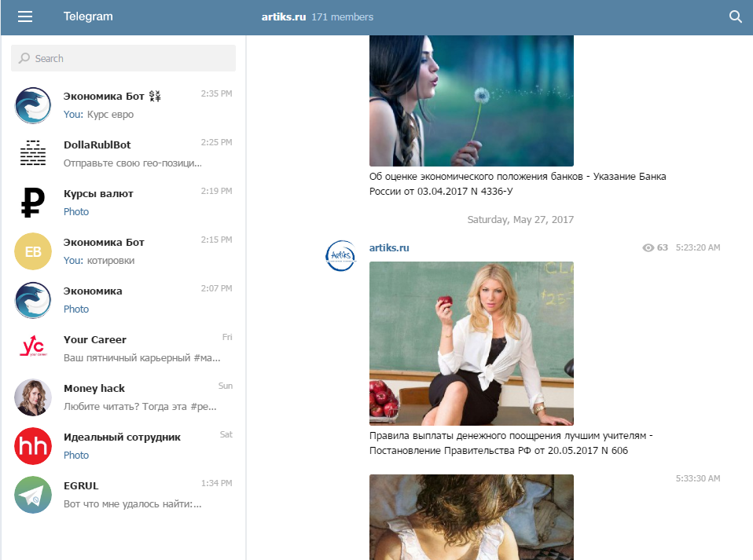Image resolution: width=753 pixels, height=560 pixels.
Task: Open the EGRUL chat avatar
Action: (x=33, y=495)
